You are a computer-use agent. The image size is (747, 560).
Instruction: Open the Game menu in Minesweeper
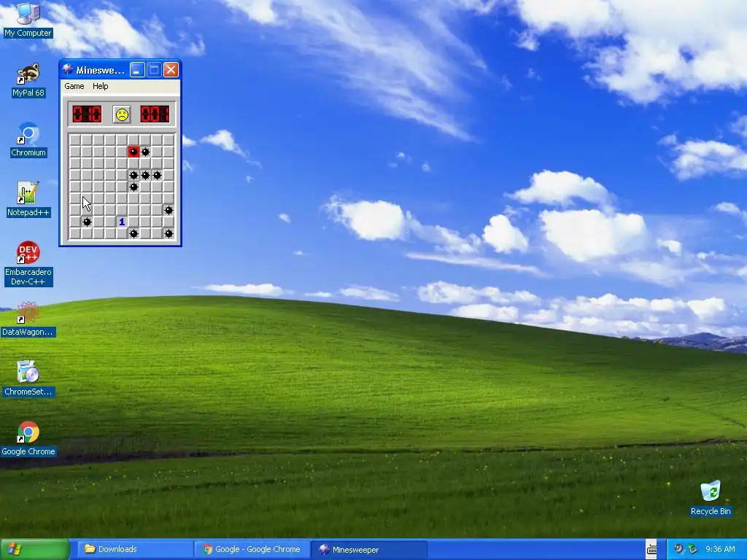[74, 86]
